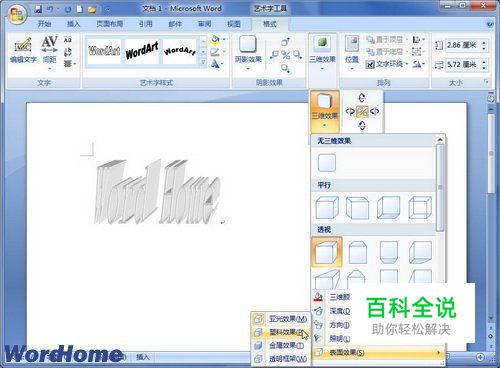Switch to 开始 ribbon tab
Viewport: 500px width, 368px height.
(x=44, y=24)
